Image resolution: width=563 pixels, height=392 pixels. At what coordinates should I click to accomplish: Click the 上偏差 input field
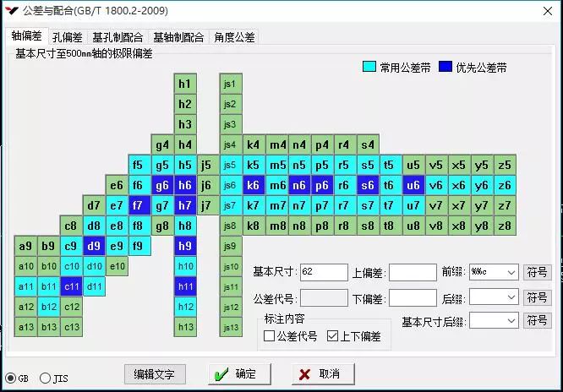point(413,272)
